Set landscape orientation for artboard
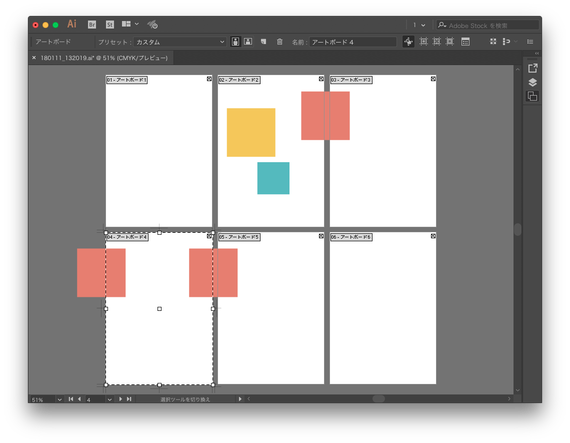The width and height of the screenshot is (570, 443). coord(248,42)
